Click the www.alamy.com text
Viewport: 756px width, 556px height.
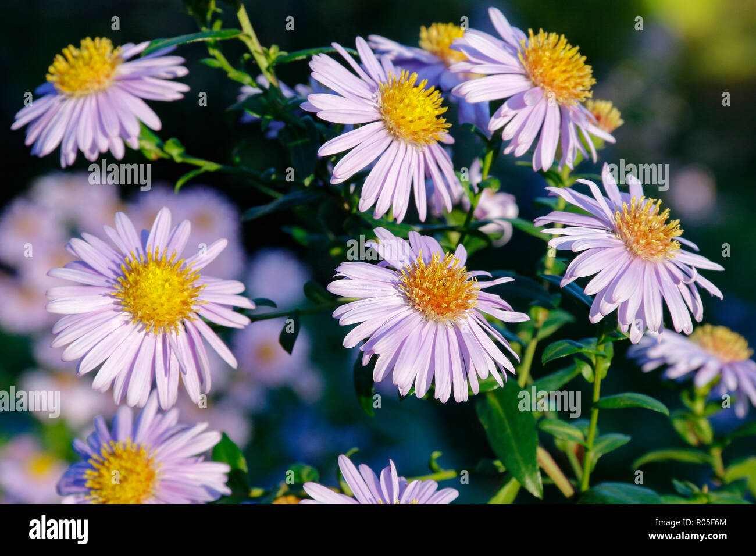(x=687, y=536)
